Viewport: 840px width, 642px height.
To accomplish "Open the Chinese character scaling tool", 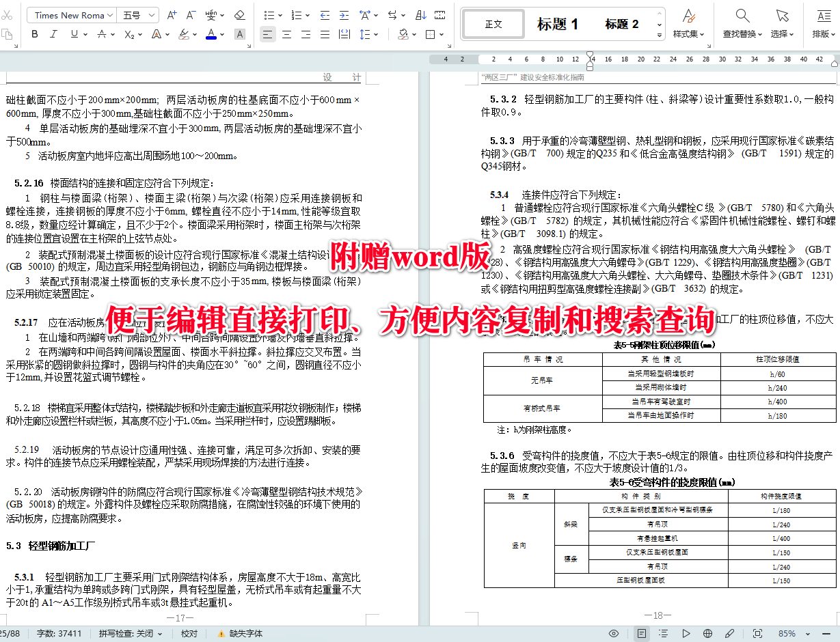I will pos(365,14).
